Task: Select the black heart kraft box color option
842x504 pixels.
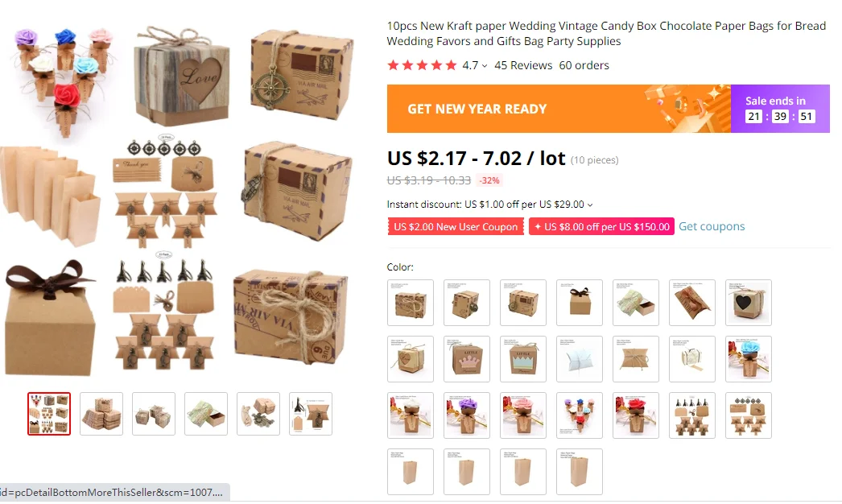Action: pos(748,303)
